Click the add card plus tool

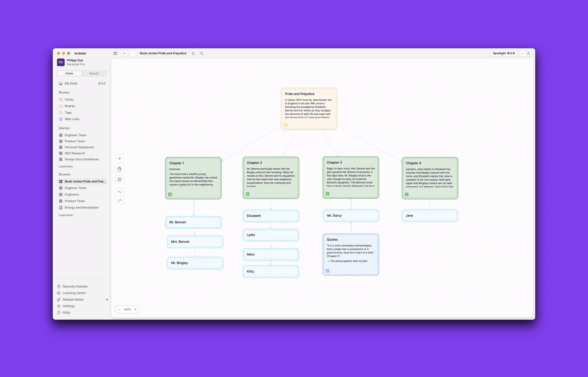119,158
